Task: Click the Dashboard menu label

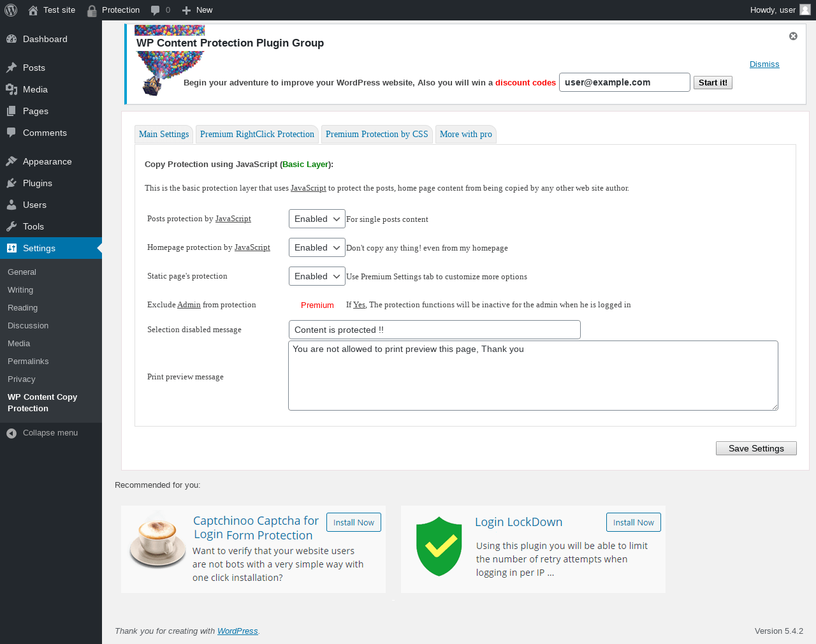Action: 45,39
